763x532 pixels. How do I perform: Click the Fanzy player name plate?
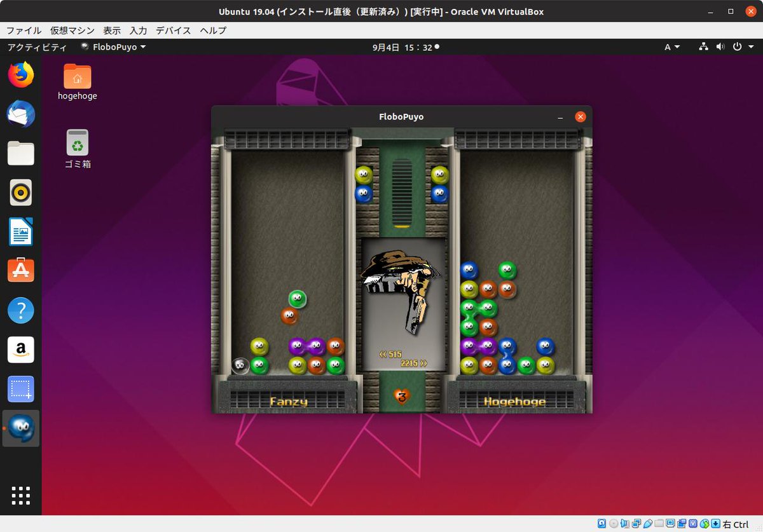(x=288, y=401)
